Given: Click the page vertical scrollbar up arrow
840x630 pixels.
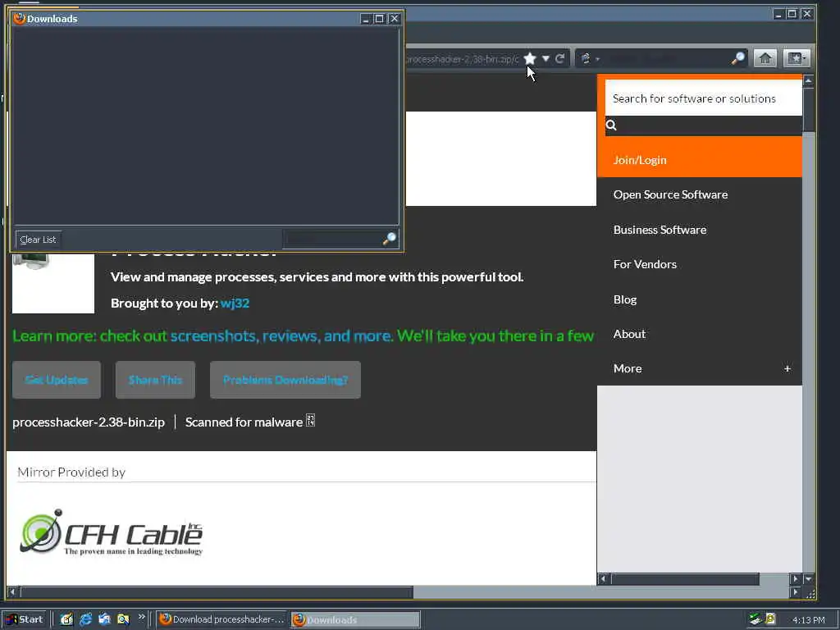Looking at the screenshot, I should (808, 80).
